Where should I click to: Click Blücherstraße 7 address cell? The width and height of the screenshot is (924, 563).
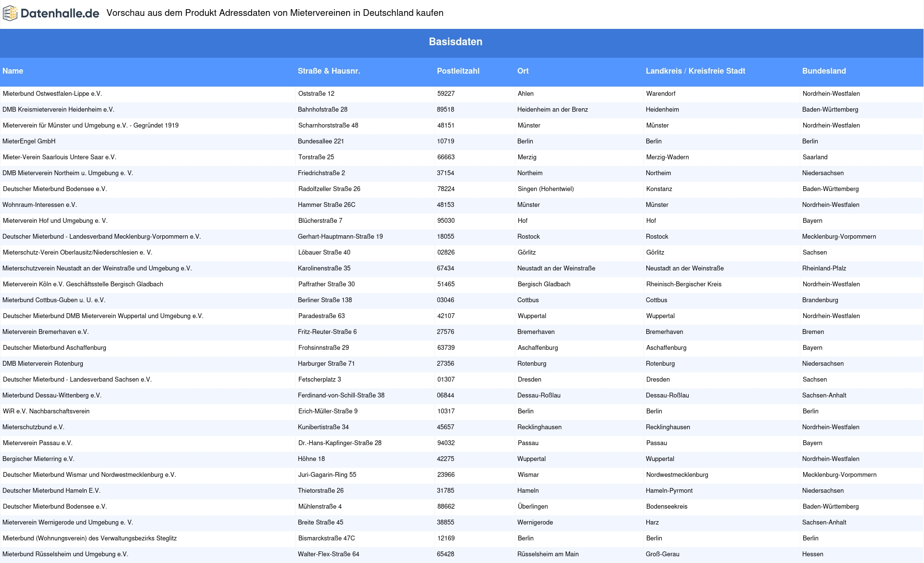click(x=321, y=221)
